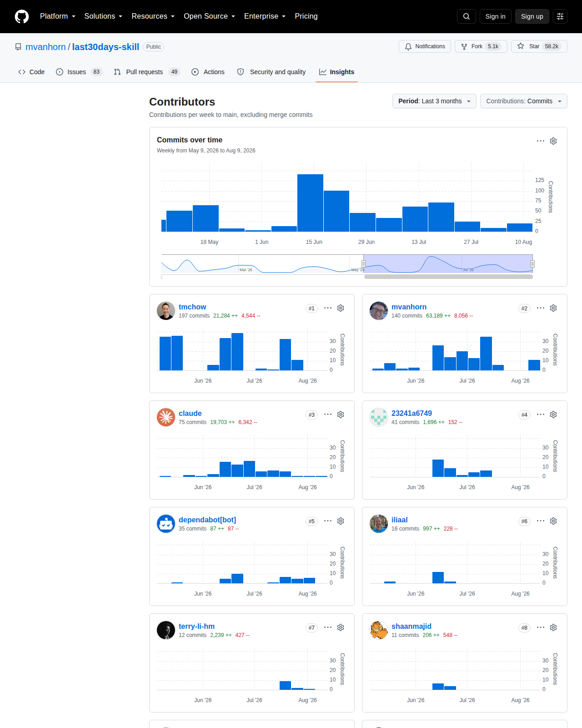The width and height of the screenshot is (582, 728).
Task: Open three-dot menu on 23241a6749 card
Action: (x=541, y=415)
